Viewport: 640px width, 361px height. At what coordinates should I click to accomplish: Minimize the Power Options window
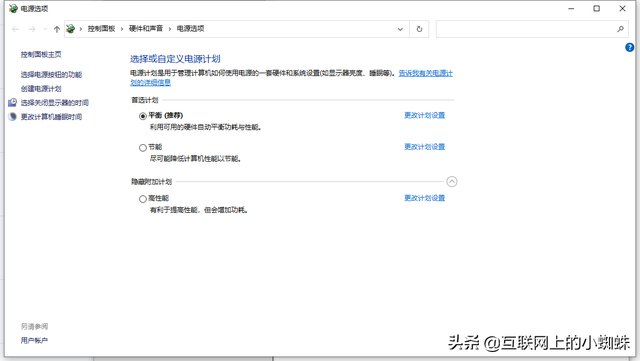(x=571, y=9)
